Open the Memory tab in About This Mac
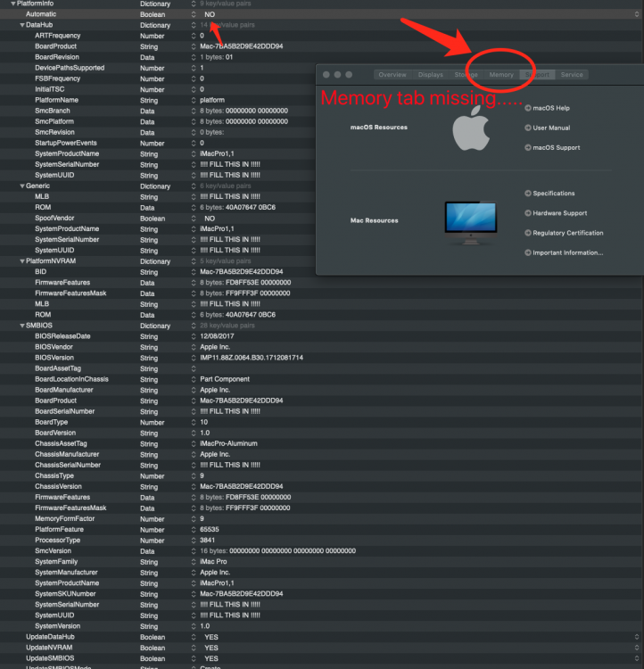This screenshot has height=669, width=644. [x=501, y=75]
